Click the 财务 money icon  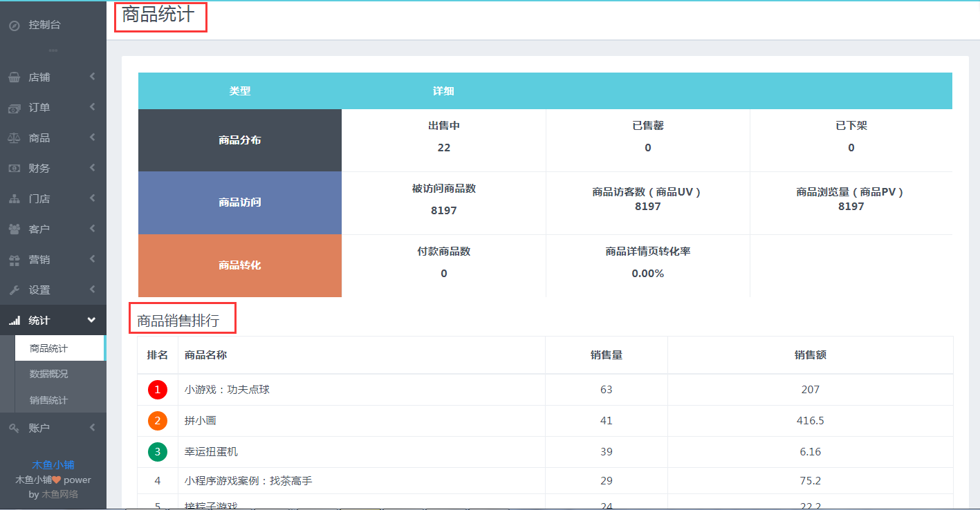click(14, 169)
